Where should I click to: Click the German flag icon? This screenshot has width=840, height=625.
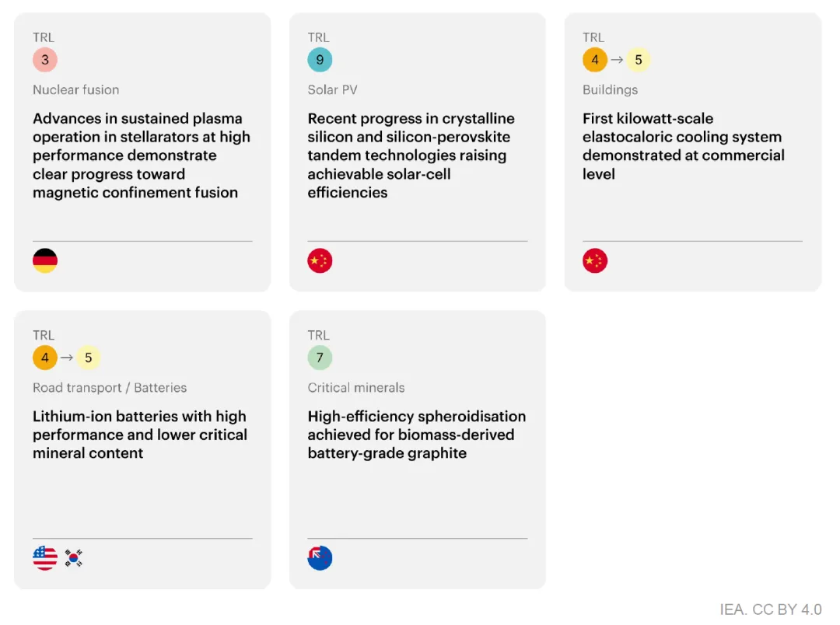[x=45, y=261]
